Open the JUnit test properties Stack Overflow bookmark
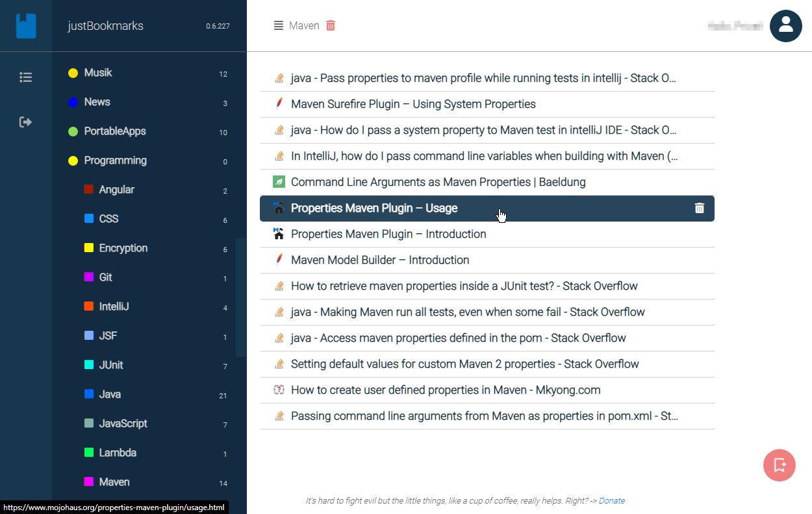Viewport: 812px width, 514px height. click(x=464, y=286)
